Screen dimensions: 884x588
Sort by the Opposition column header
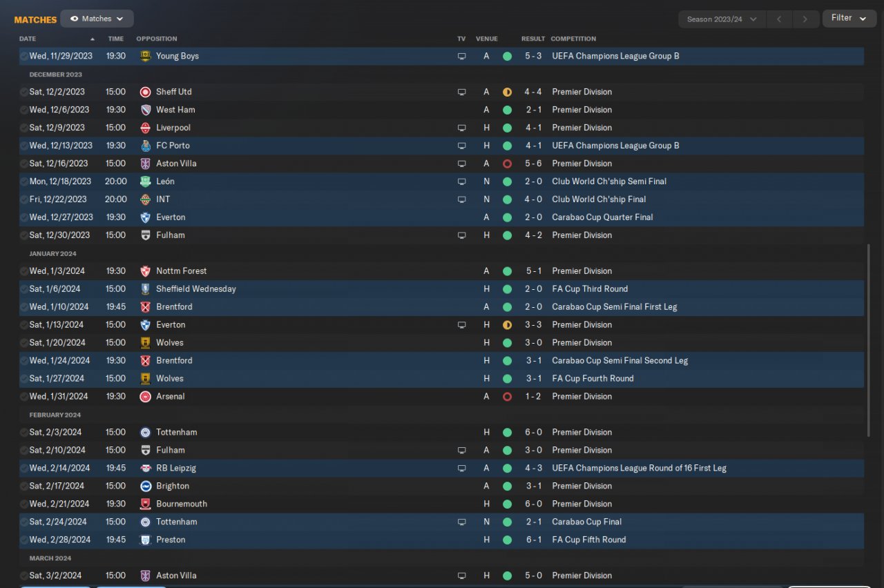[x=157, y=39]
